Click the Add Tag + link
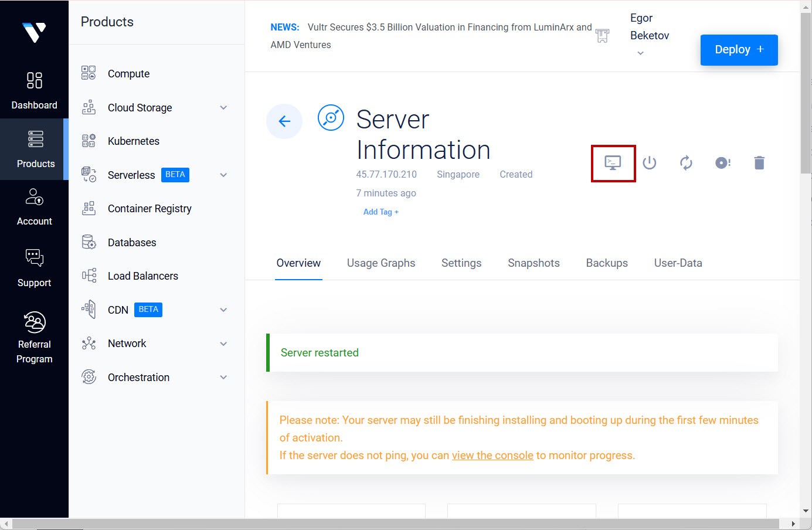The image size is (812, 530). (x=380, y=212)
